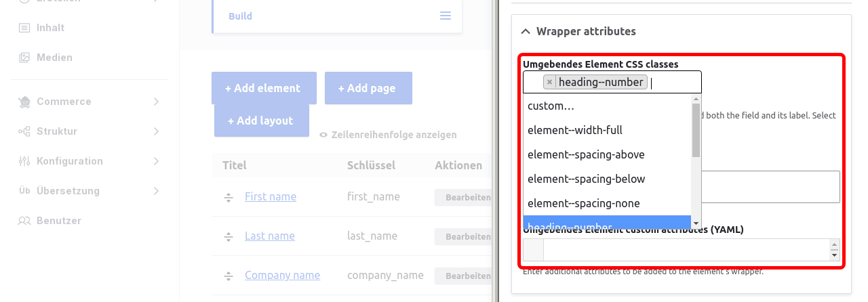Click the Struktur hierarchy icon
The width and height of the screenshot is (868, 302).
point(24,131)
